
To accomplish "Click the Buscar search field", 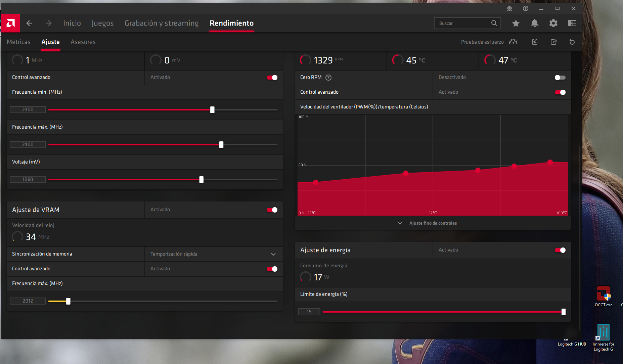I will click(467, 23).
